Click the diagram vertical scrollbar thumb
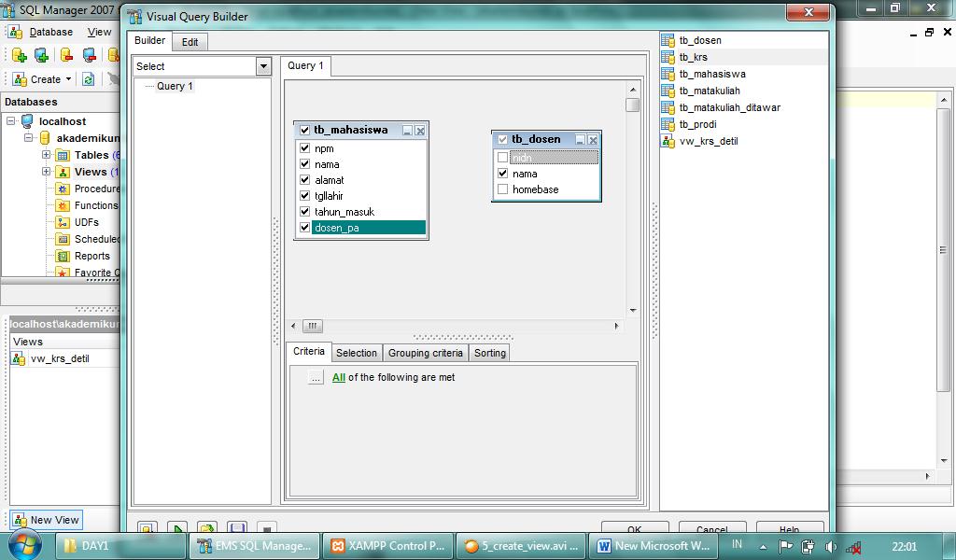Screen dimensions: 956x560 [632, 105]
